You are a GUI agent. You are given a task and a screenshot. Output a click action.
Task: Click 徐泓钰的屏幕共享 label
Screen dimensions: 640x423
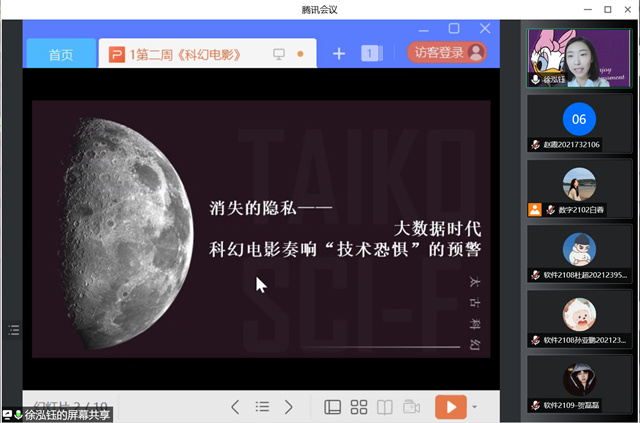(67, 416)
